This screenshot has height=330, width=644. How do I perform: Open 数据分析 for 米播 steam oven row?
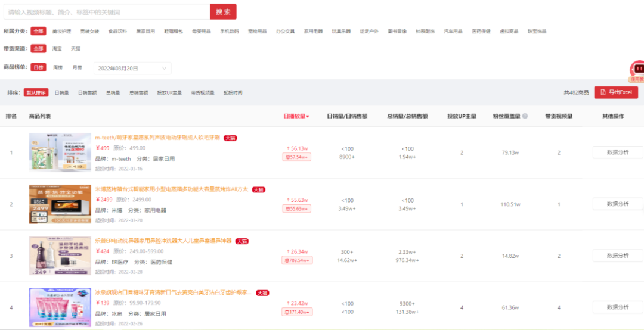(618, 204)
